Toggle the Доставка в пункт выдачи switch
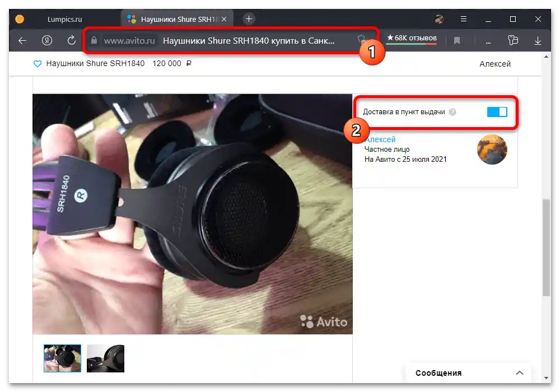560x392 pixels. pos(497,112)
